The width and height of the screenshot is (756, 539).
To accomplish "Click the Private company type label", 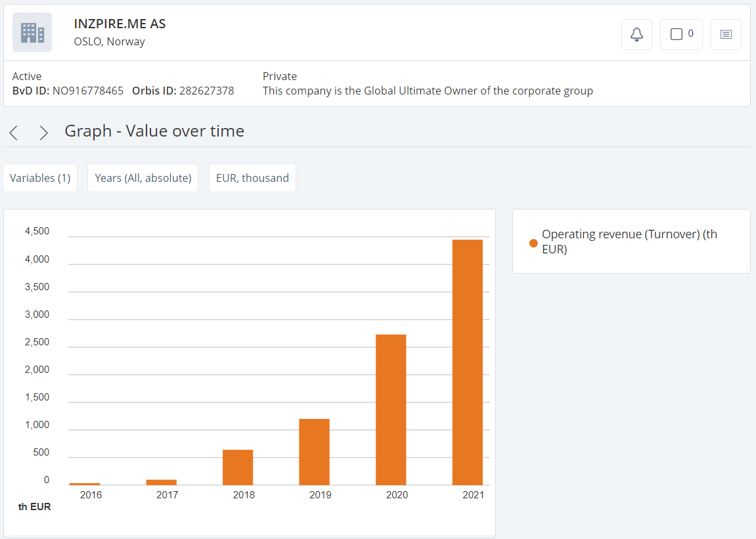I will pos(280,76).
